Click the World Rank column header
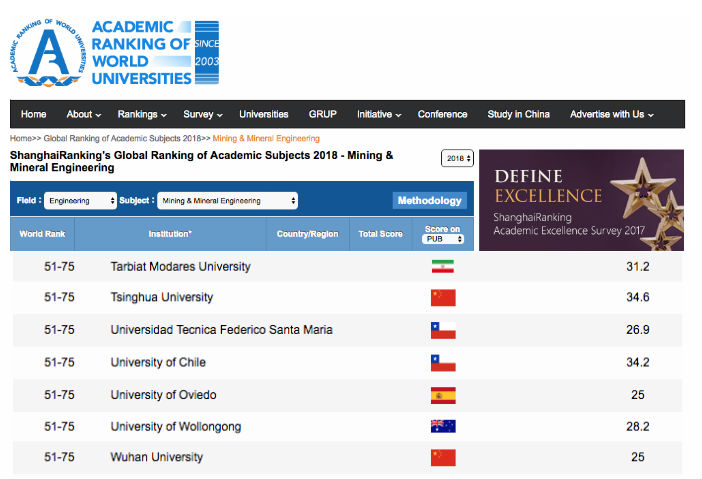702x479 pixels. coord(43,234)
